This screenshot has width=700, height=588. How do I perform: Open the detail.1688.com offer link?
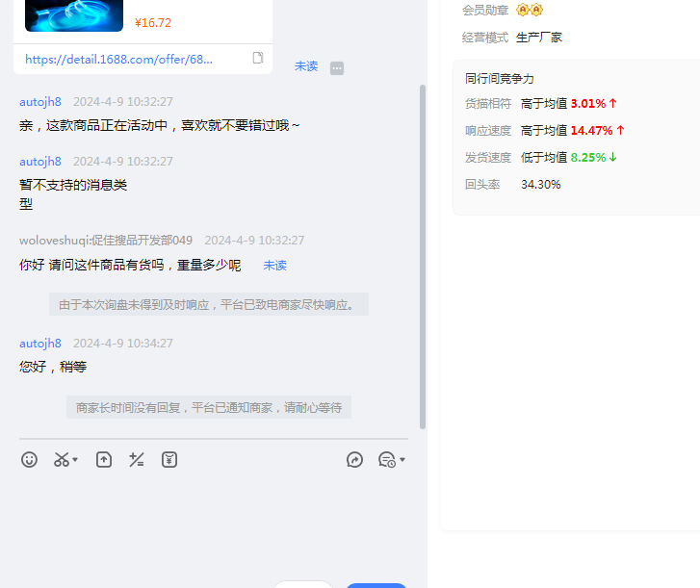tap(118, 60)
